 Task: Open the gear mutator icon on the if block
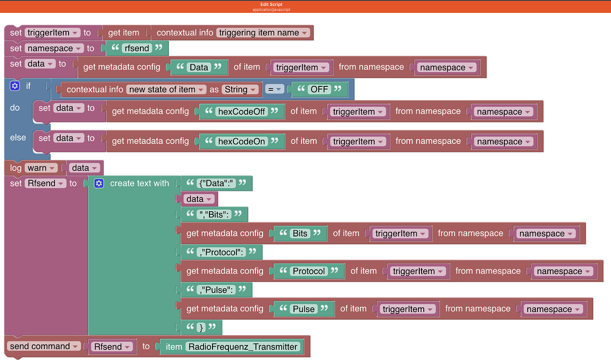(15, 85)
